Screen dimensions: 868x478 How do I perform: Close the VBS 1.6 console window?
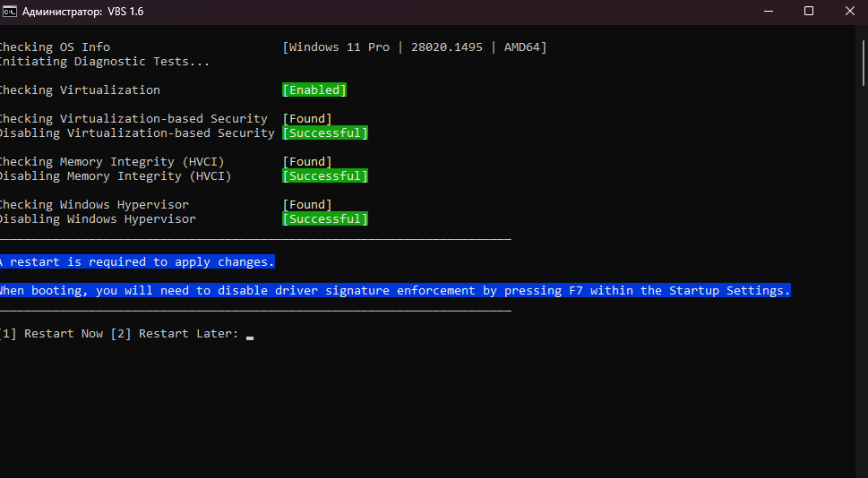point(850,11)
